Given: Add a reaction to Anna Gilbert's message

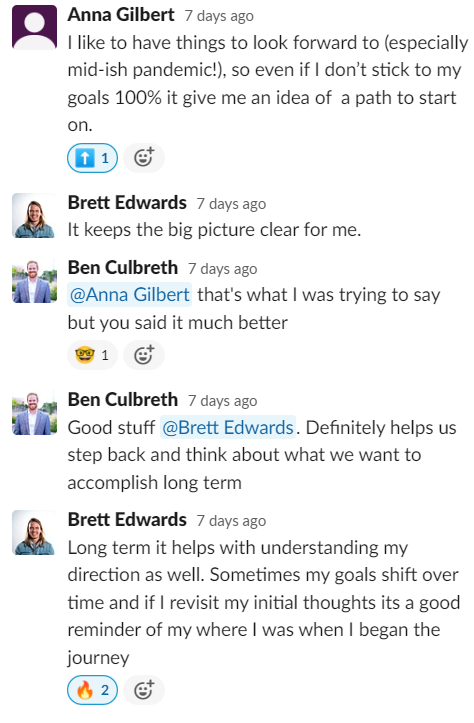Looking at the screenshot, I should point(143,158).
